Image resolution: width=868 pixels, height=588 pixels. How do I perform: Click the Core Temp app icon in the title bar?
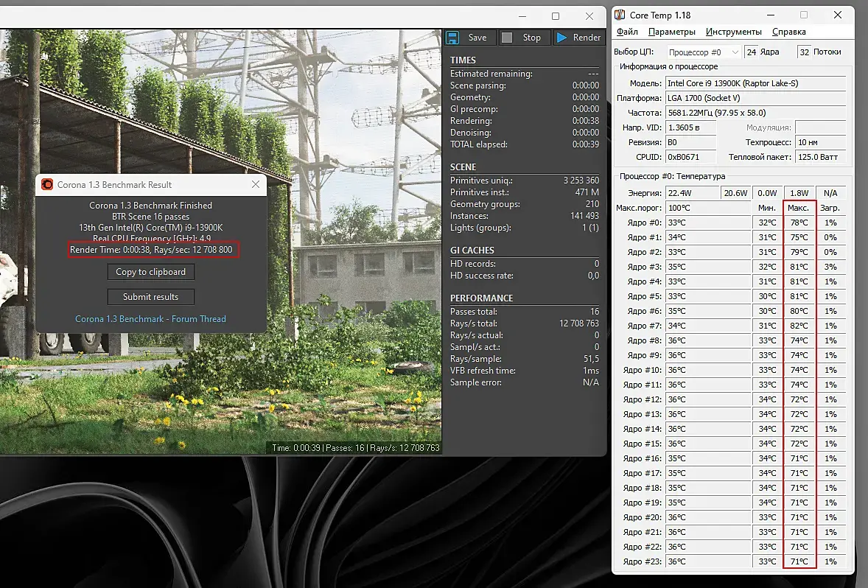click(x=620, y=15)
